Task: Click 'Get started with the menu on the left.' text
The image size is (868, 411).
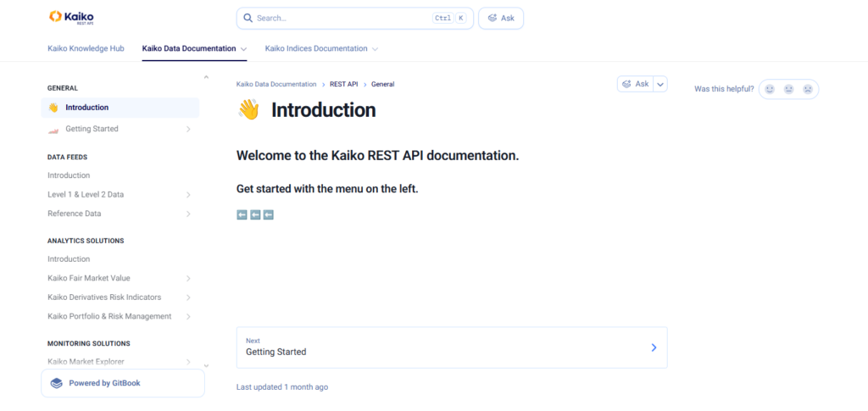Action: click(327, 189)
